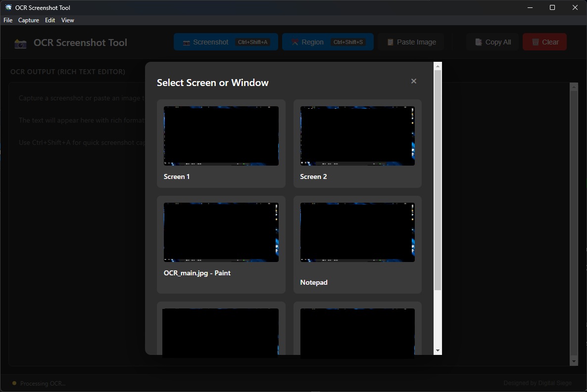587x392 pixels.
Task: Open the Edit menu
Action: tap(50, 20)
